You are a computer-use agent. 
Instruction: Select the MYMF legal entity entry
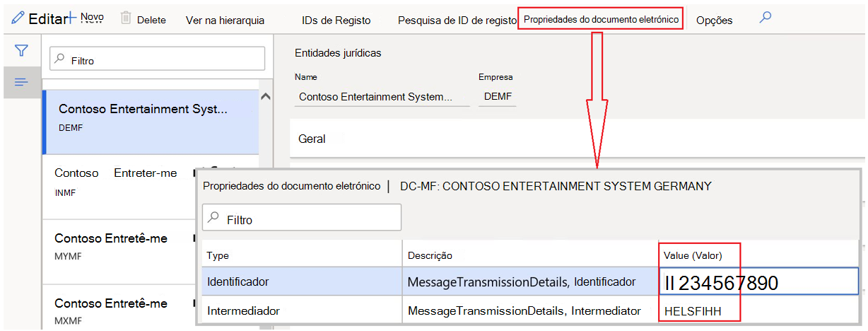(x=120, y=247)
